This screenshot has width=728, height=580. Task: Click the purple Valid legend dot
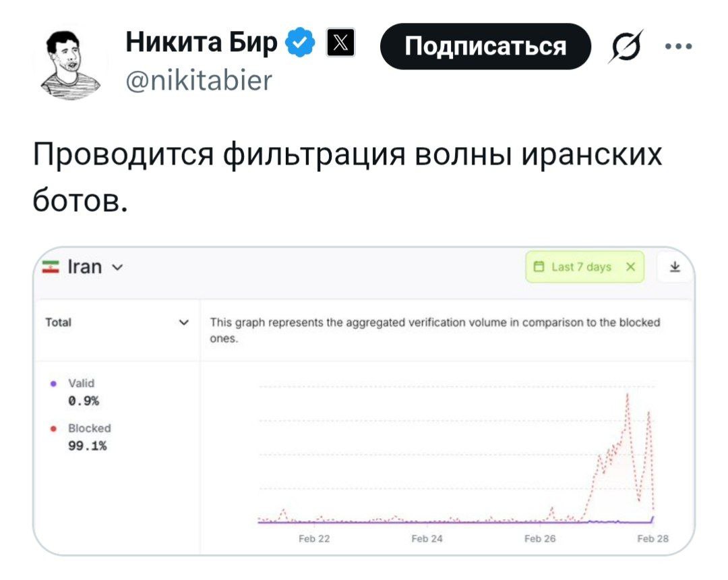pyautogui.click(x=53, y=383)
